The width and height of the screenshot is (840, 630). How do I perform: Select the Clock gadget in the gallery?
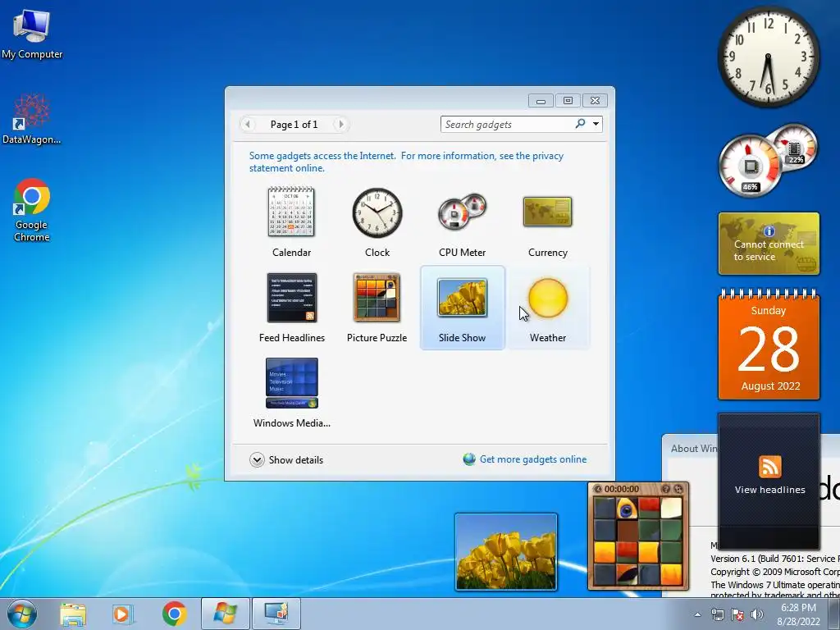(x=377, y=212)
